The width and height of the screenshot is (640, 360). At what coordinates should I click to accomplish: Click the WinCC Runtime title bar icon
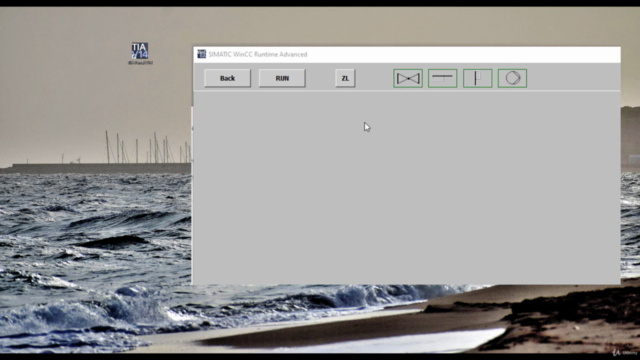(x=202, y=54)
